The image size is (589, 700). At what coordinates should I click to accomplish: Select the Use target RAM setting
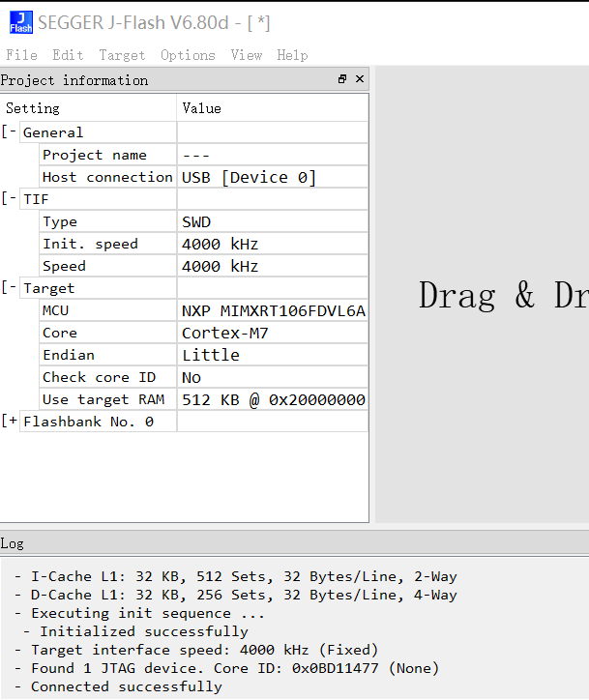click(107, 399)
